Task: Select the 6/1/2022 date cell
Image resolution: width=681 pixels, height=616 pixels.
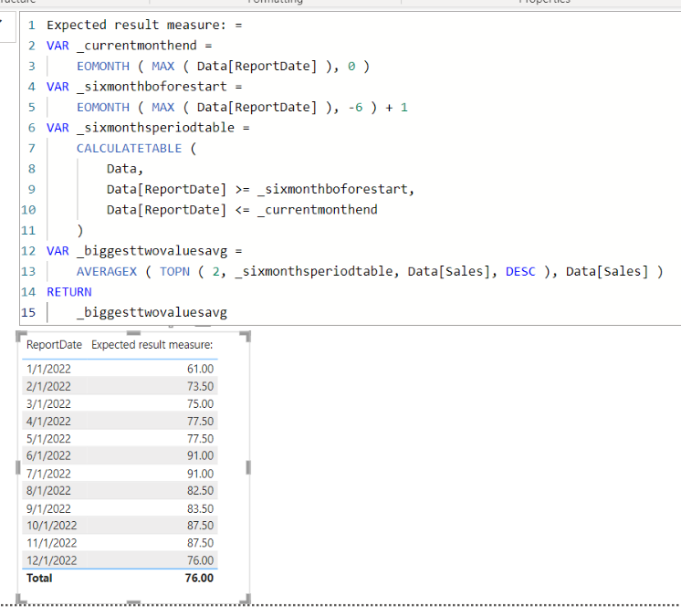Action: tap(48, 455)
